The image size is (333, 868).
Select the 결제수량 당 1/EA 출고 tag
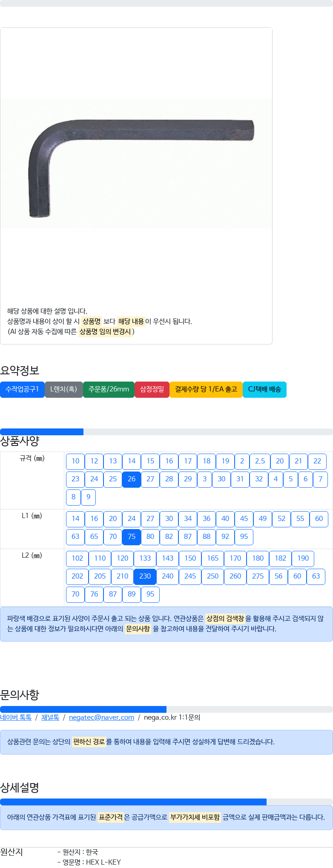click(206, 389)
